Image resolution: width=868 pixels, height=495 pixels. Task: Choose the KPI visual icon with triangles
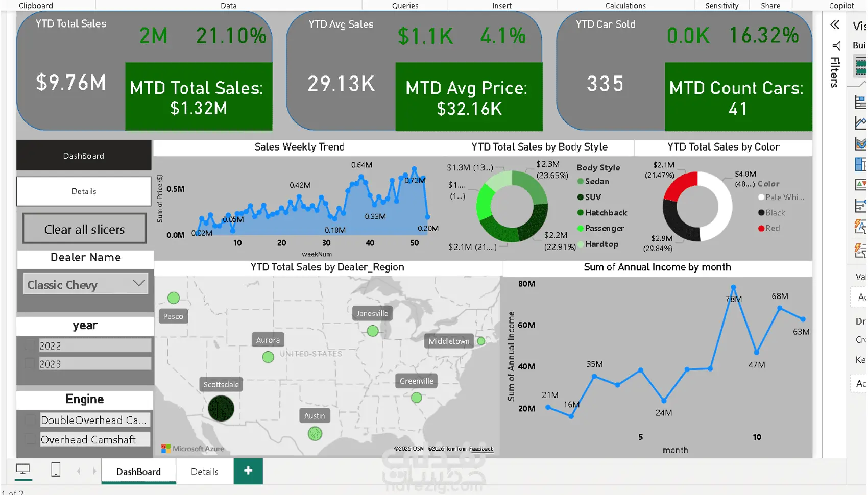(861, 185)
